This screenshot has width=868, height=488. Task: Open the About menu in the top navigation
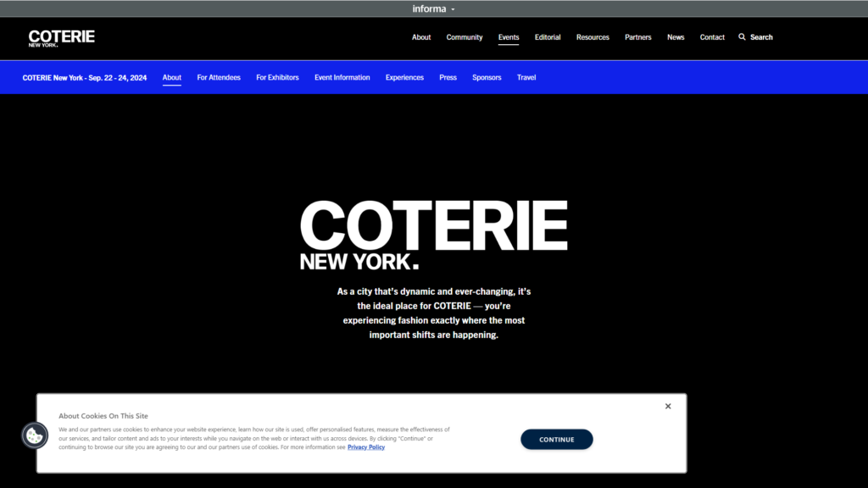[421, 37]
